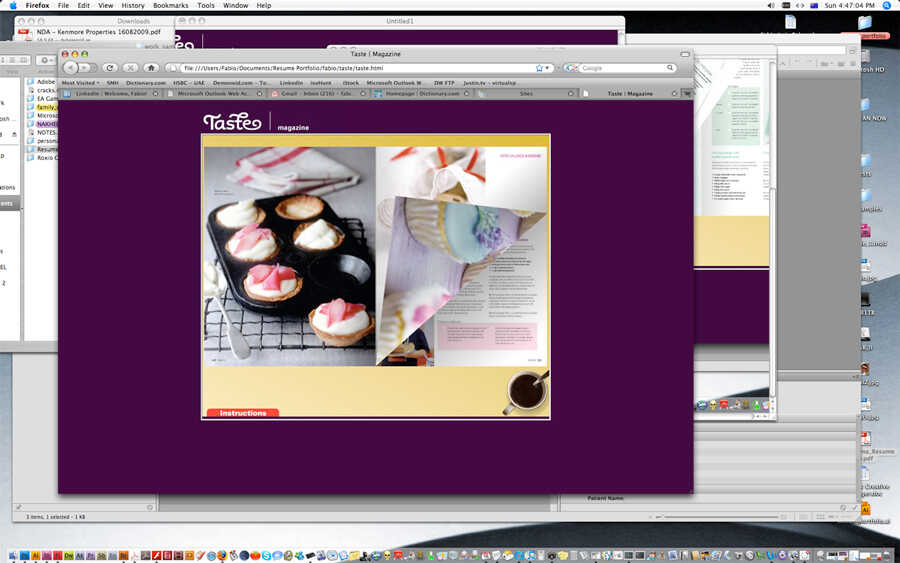Reload the Taste Magazine page
Viewport: 900px width, 563px height.
(x=110, y=68)
